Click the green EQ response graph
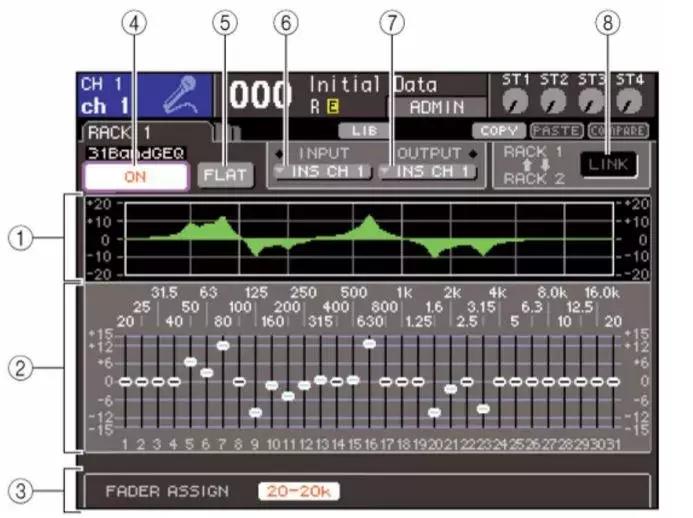 pos(369,239)
